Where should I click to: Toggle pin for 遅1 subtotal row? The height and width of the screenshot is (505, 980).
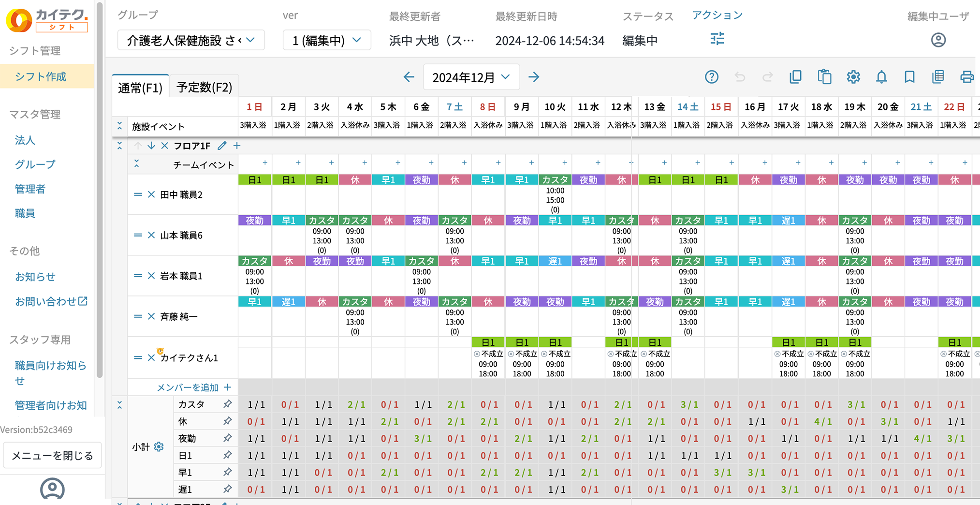pyautogui.click(x=227, y=489)
